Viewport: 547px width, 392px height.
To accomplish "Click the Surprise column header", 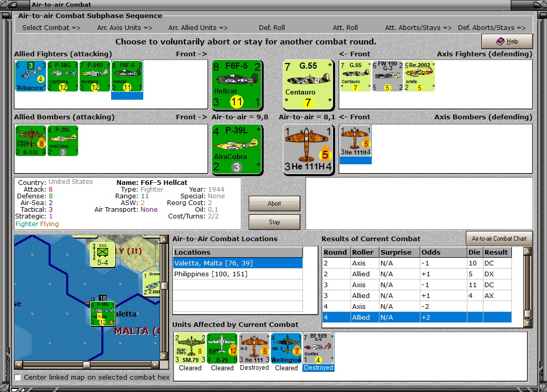I will pyautogui.click(x=400, y=252).
